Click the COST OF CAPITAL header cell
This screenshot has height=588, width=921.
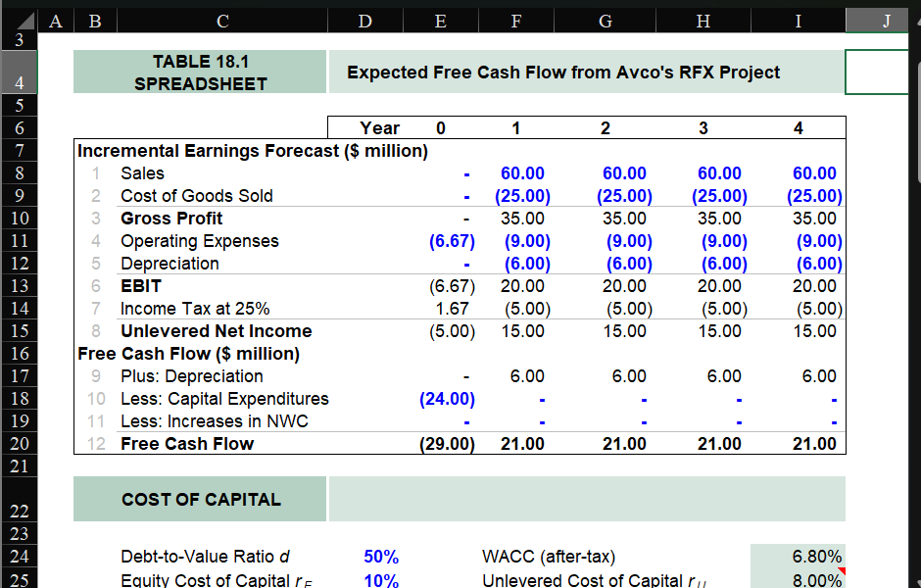tap(199, 499)
